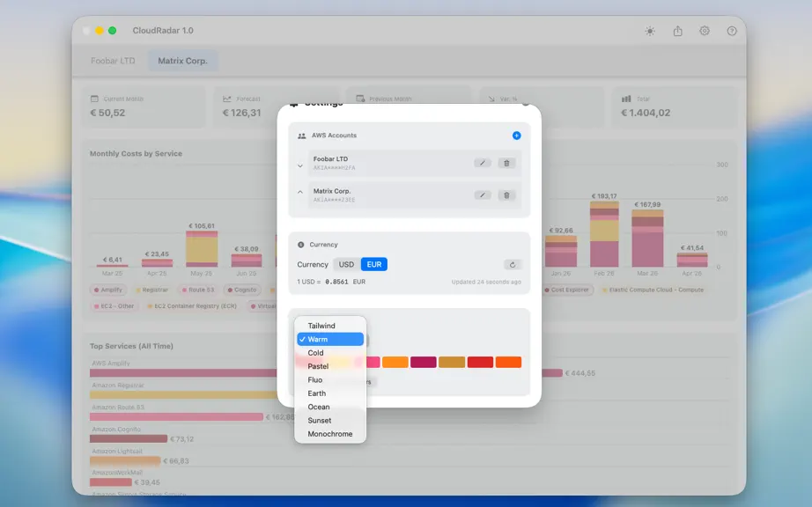Viewport: 812px width, 507px height.
Task: Toggle the EC2 - Other legend chip
Action: pos(114,306)
